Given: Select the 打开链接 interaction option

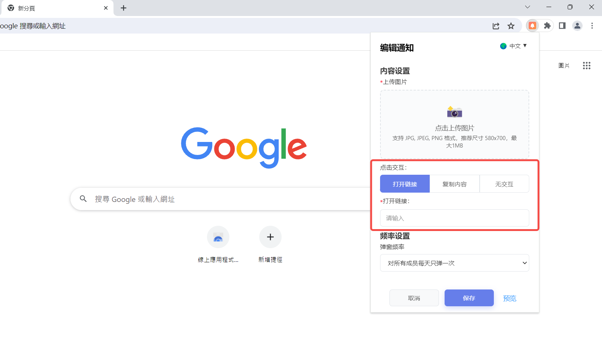Looking at the screenshot, I should pos(405,184).
